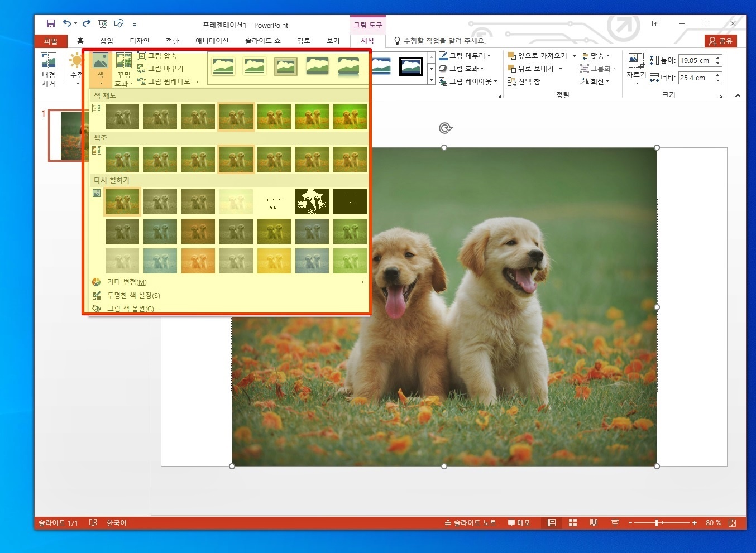Open 선택 창 selection pane
This screenshot has width=756, height=553.
coord(524,81)
